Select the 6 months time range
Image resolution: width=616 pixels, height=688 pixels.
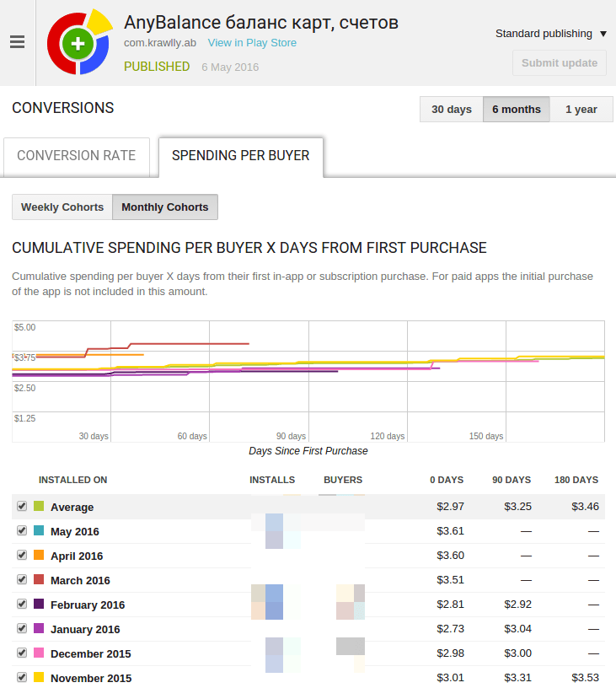click(516, 110)
